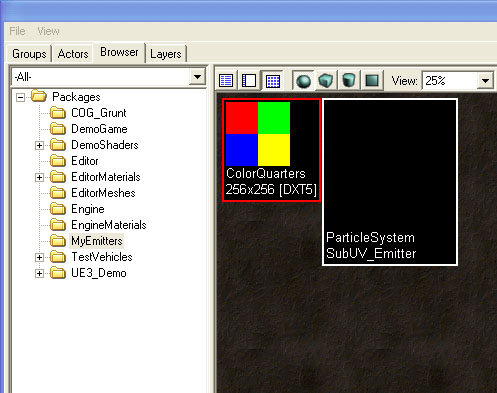Viewport: 497px width, 393px height.
Task: Click the EditorMeshes folder icon
Action: [x=58, y=193]
